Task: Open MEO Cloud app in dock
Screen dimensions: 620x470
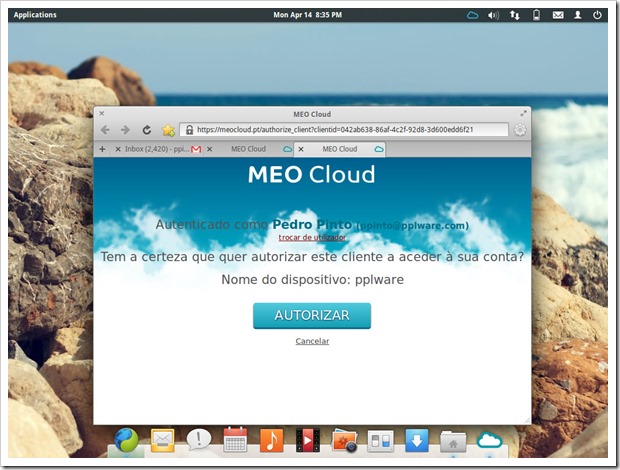Action: [x=490, y=440]
